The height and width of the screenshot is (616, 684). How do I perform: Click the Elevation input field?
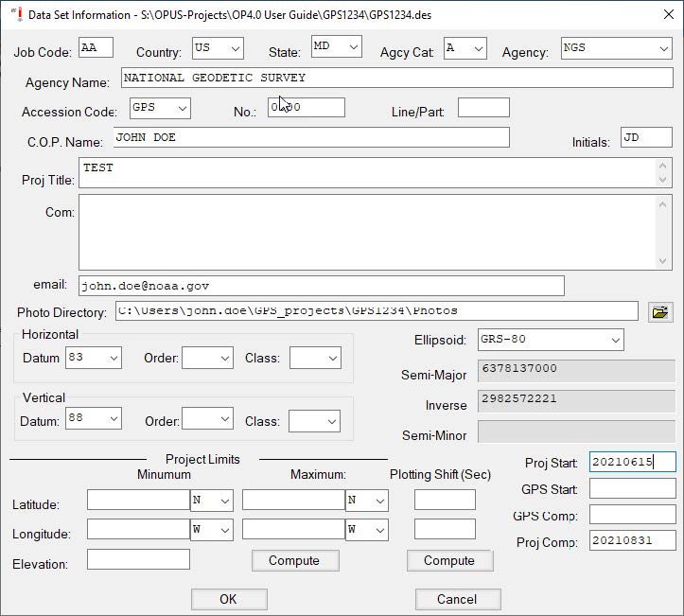click(x=138, y=559)
